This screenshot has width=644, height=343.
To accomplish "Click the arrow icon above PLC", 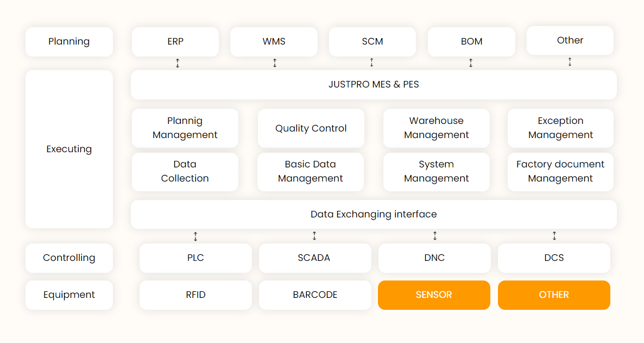I will point(195,236).
